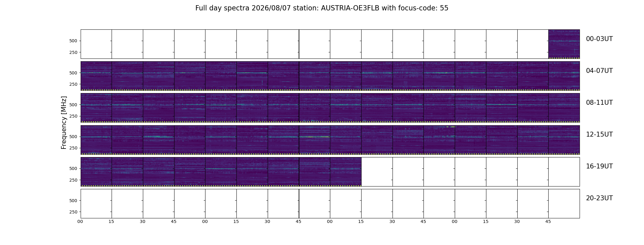Select first spectrum thumbnail in 08-11UT row
The image size is (644, 245).
(96, 108)
